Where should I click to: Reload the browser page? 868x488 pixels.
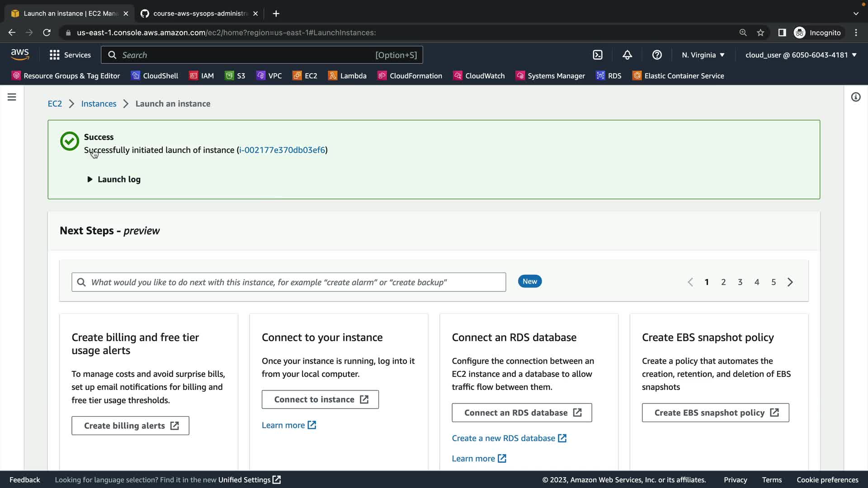47,33
